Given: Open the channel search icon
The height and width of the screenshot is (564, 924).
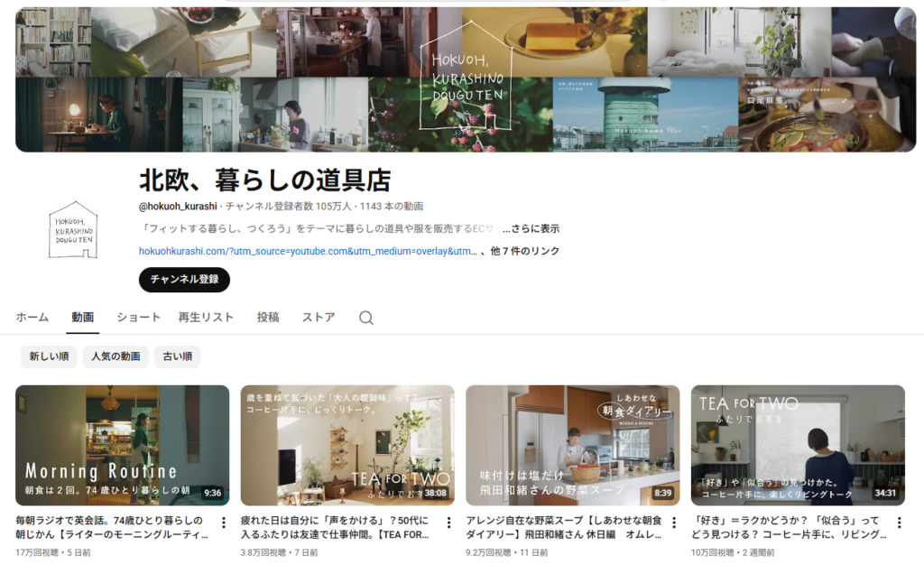Looking at the screenshot, I should [365, 318].
